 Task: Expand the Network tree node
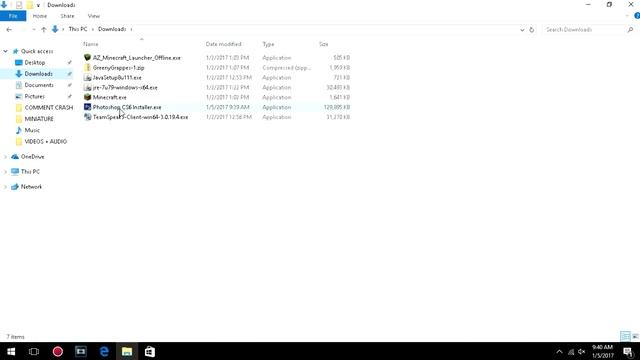pyautogui.click(x=5, y=187)
